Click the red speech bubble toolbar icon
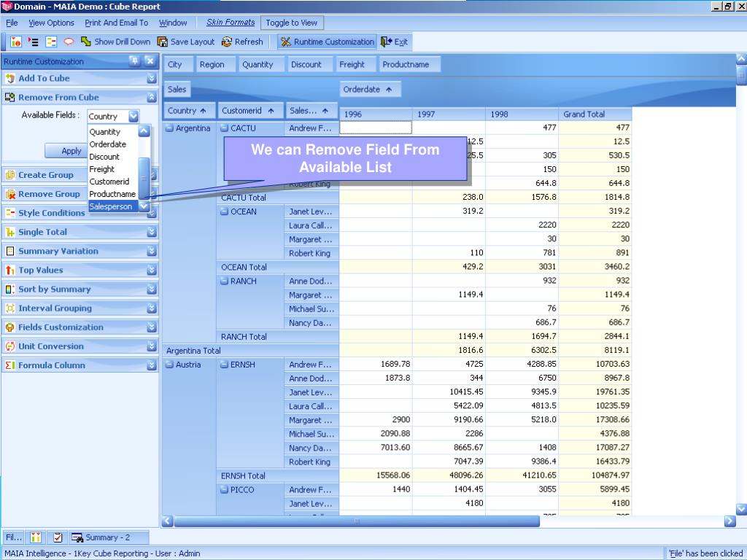The width and height of the screenshot is (747, 560). coord(69,42)
